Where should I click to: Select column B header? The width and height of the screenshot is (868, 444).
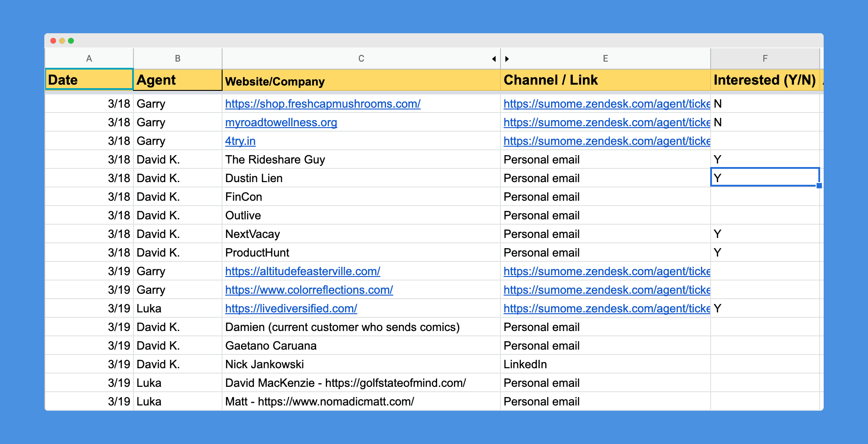click(x=178, y=58)
